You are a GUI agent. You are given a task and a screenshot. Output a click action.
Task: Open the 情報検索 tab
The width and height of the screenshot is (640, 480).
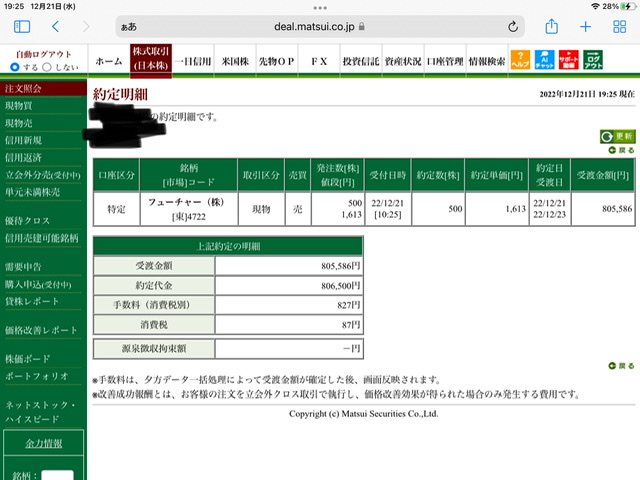487,61
